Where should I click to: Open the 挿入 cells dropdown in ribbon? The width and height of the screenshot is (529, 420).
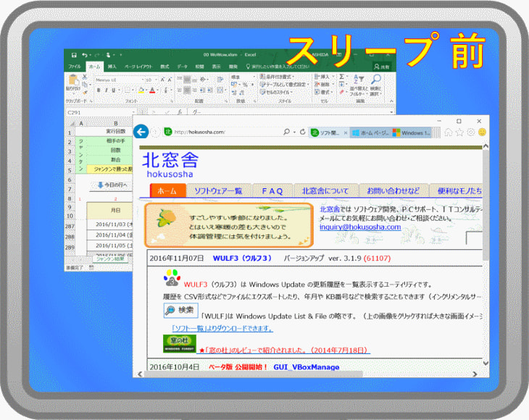coord(324,77)
